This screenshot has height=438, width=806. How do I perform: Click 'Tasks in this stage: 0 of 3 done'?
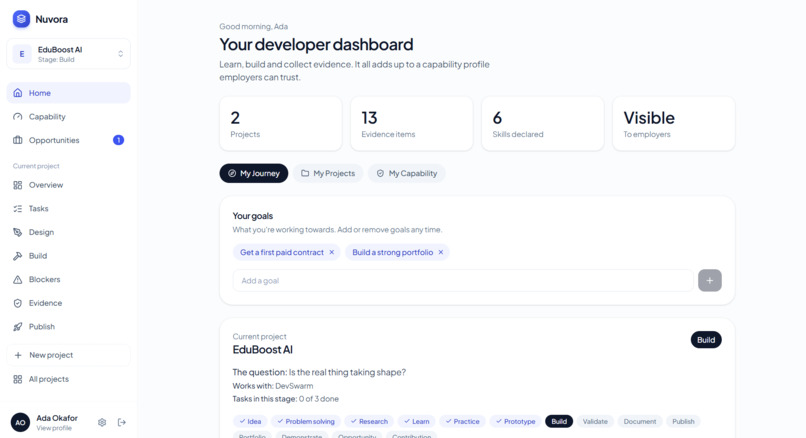285,399
